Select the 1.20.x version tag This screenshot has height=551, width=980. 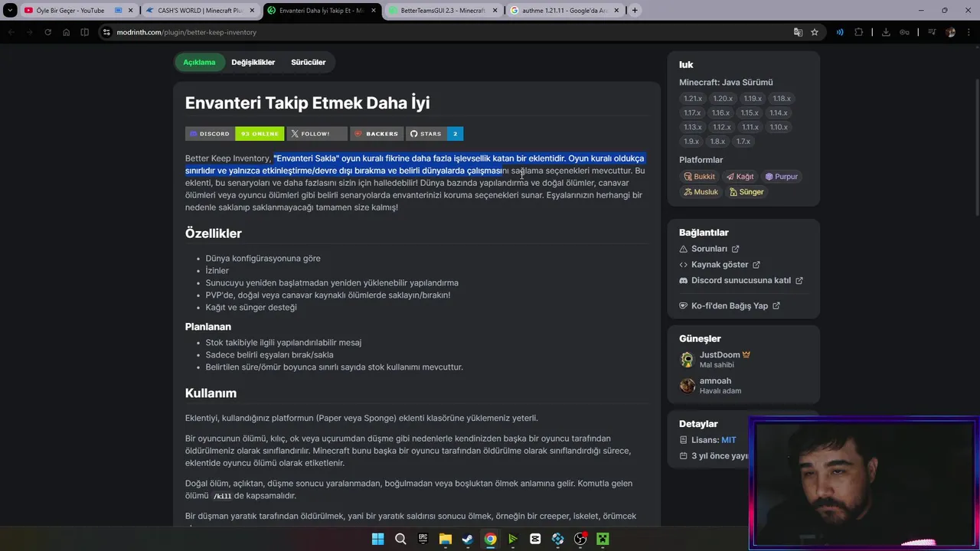tap(723, 99)
